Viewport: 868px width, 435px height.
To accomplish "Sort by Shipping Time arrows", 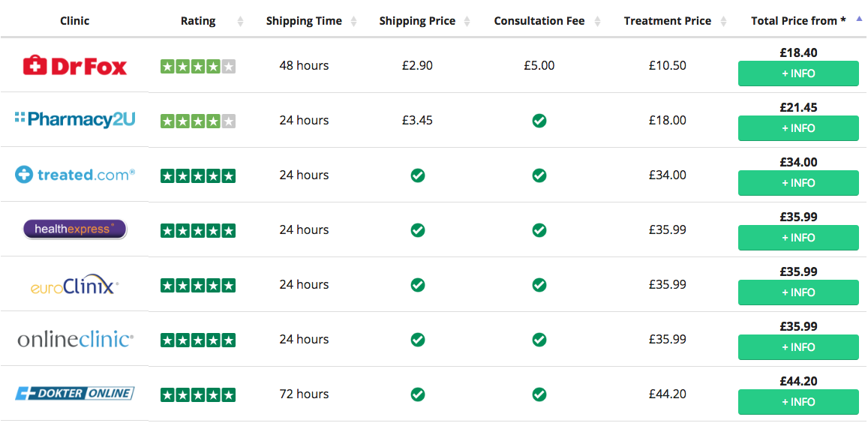I will [x=354, y=22].
